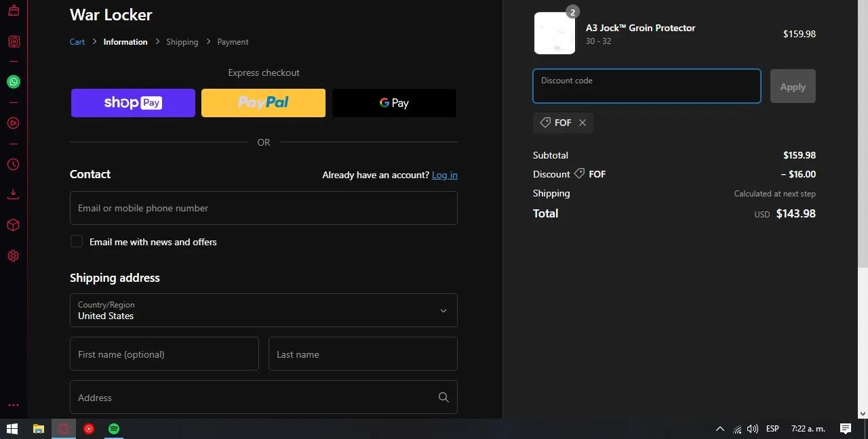The width and height of the screenshot is (868, 439).
Task: Open GX Control chip icon in sidebar
Action: [x=14, y=41]
